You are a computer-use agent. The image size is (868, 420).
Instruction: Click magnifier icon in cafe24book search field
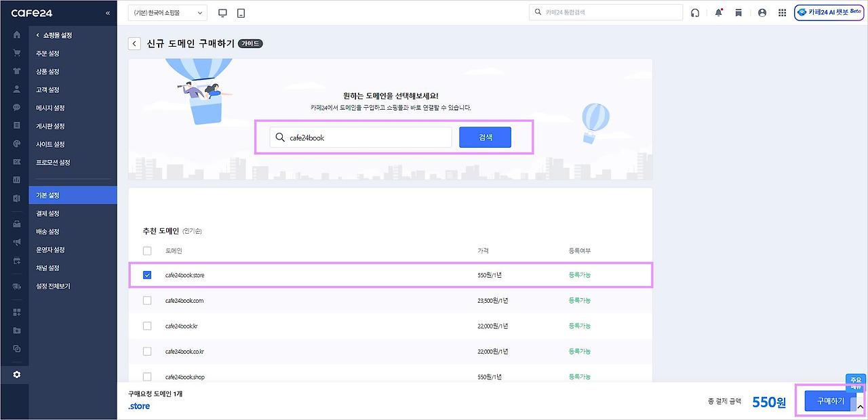(x=279, y=138)
